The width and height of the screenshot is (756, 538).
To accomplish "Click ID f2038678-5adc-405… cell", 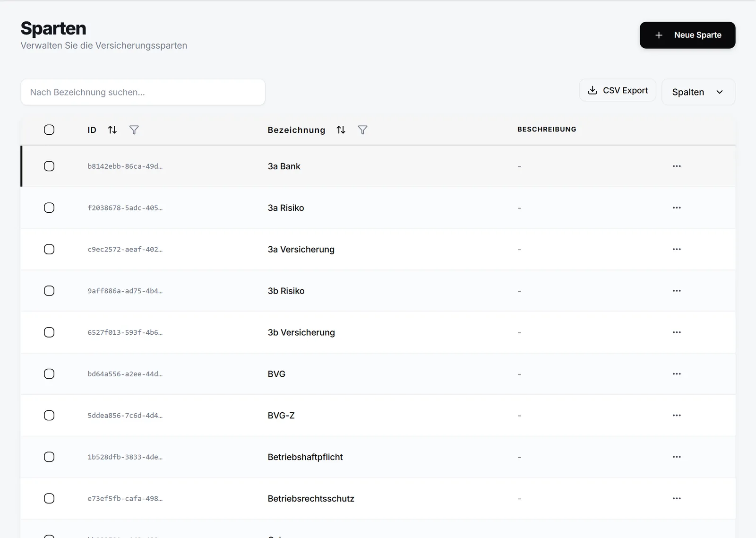I will pos(125,208).
